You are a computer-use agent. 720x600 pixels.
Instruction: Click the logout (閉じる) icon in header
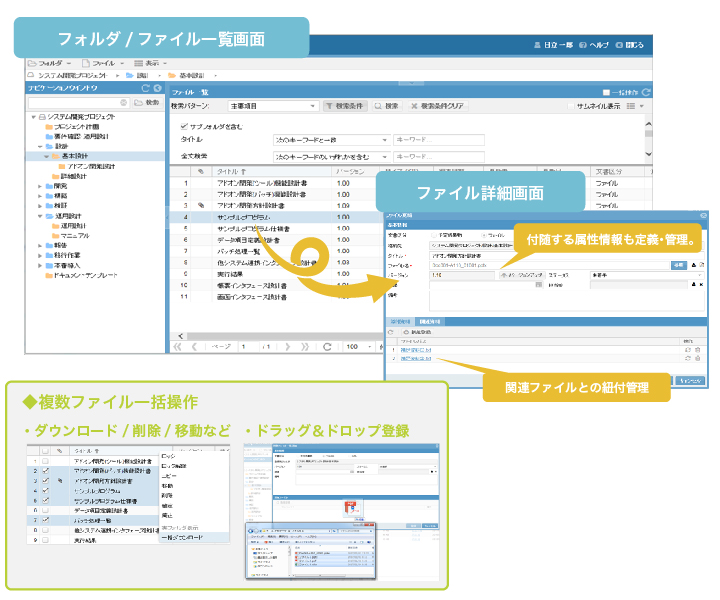(x=620, y=46)
